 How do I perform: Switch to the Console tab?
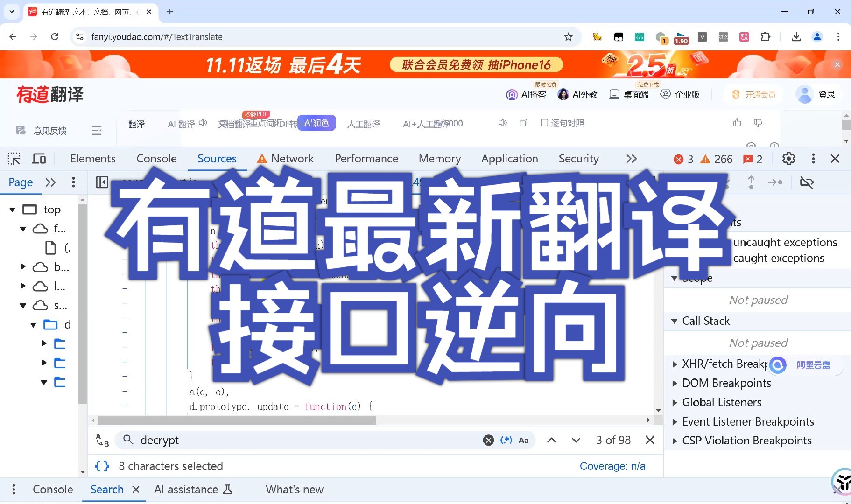[x=156, y=159]
